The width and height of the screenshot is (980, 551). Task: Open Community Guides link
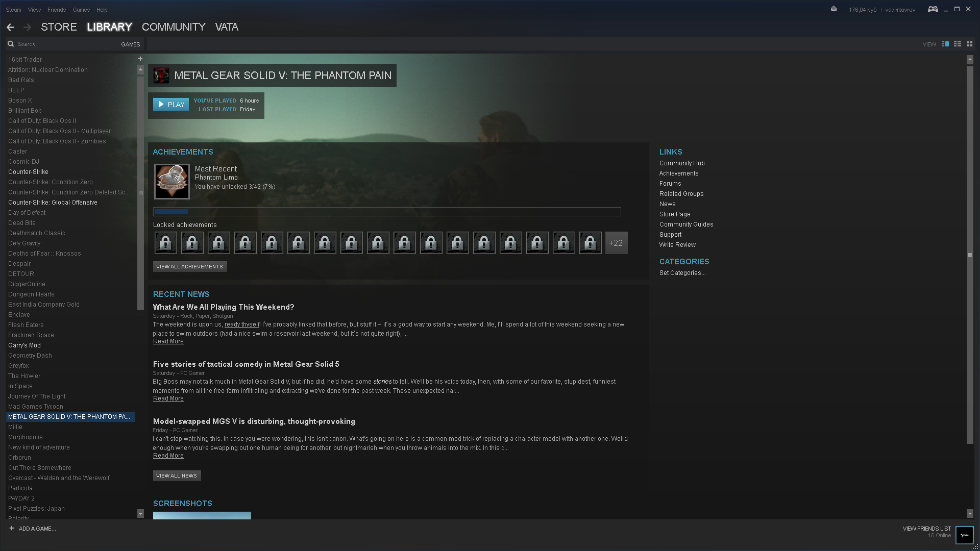(687, 224)
